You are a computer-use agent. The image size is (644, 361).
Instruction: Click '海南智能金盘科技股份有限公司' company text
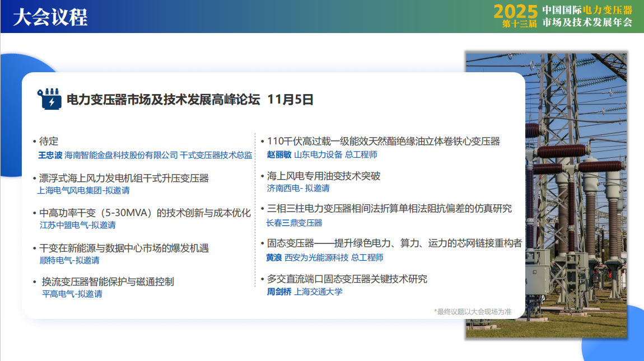[121, 155]
